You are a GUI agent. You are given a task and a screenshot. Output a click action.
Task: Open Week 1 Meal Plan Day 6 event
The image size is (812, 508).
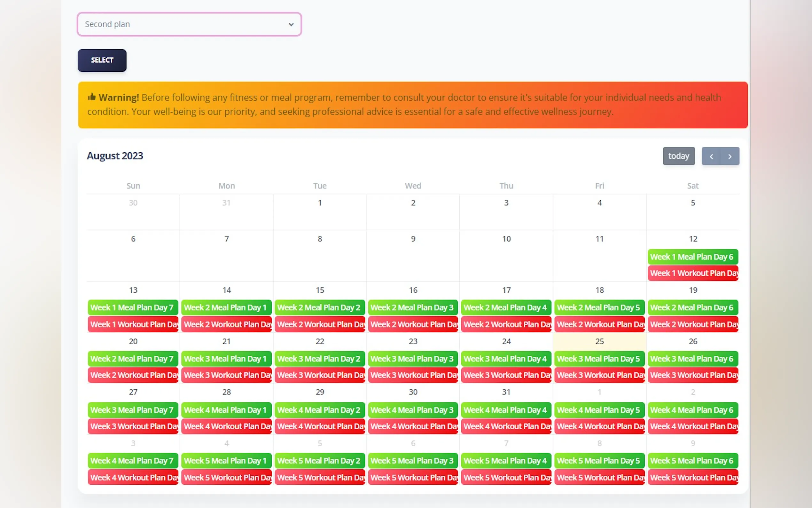coord(692,257)
